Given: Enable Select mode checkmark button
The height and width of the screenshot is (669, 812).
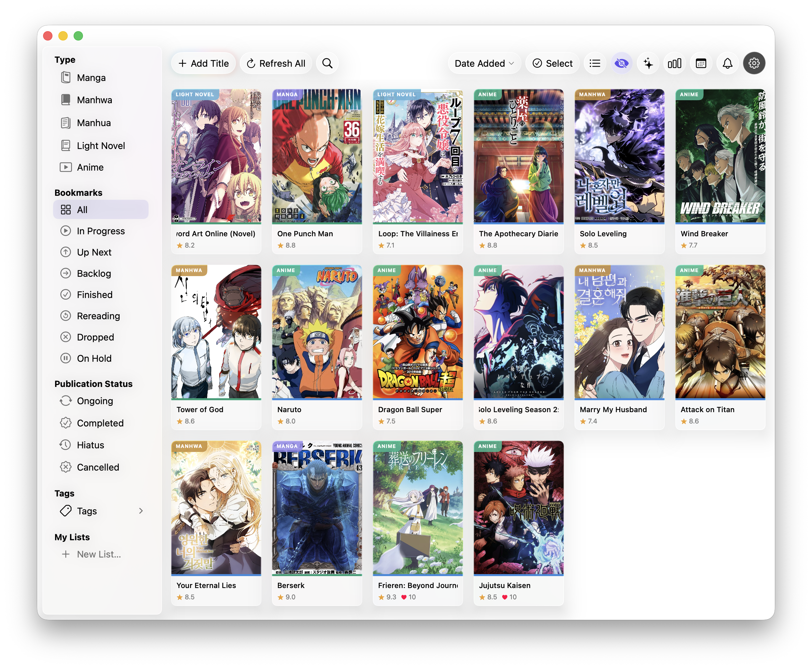Looking at the screenshot, I should [552, 63].
